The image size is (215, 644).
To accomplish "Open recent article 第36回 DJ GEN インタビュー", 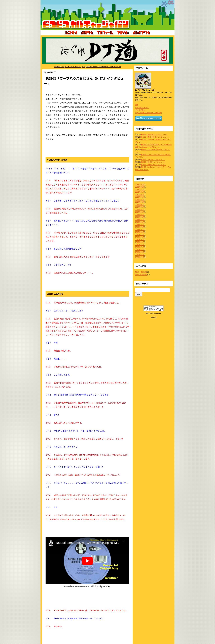I will (153, 162).
